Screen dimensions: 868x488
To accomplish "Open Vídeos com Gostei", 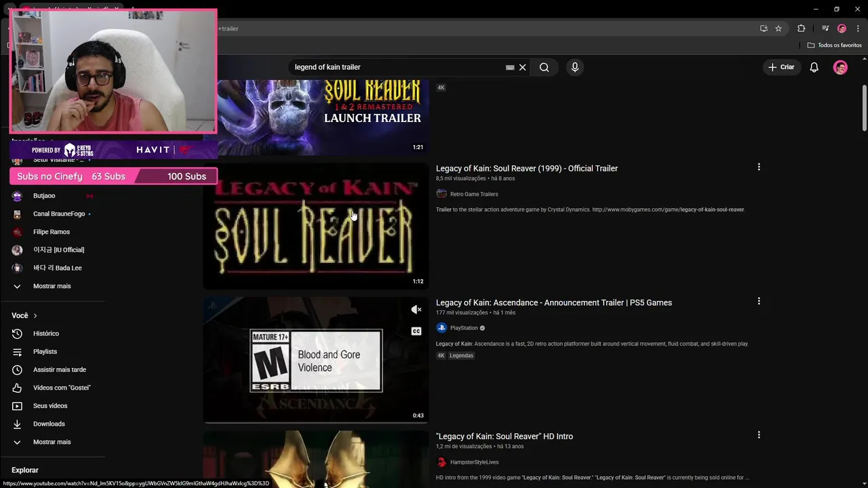I will 62,388.
